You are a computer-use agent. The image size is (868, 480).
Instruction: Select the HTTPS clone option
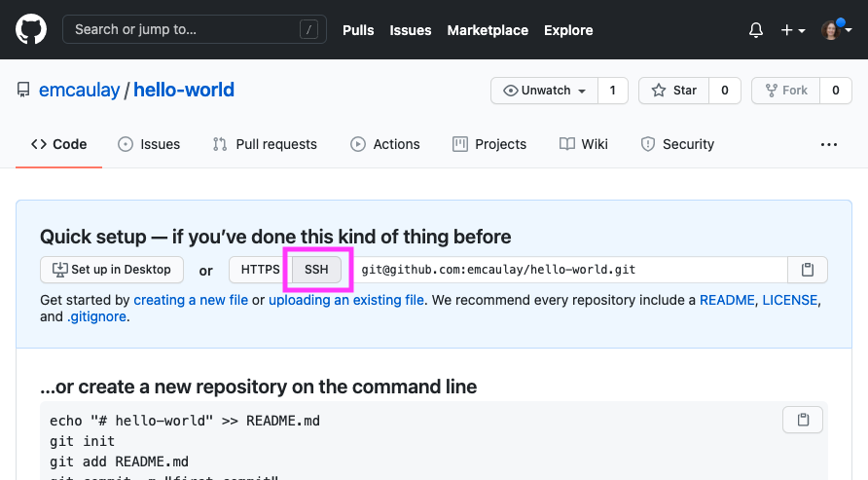[x=260, y=270]
